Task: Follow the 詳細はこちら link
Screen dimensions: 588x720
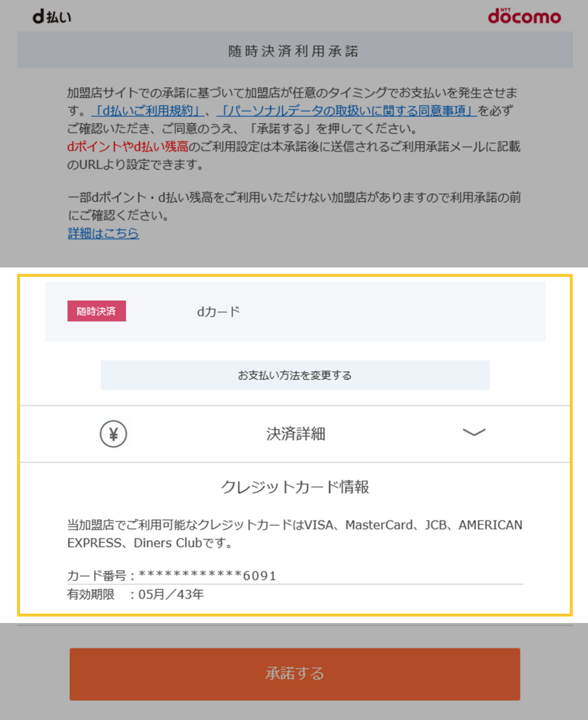Action: point(103,233)
